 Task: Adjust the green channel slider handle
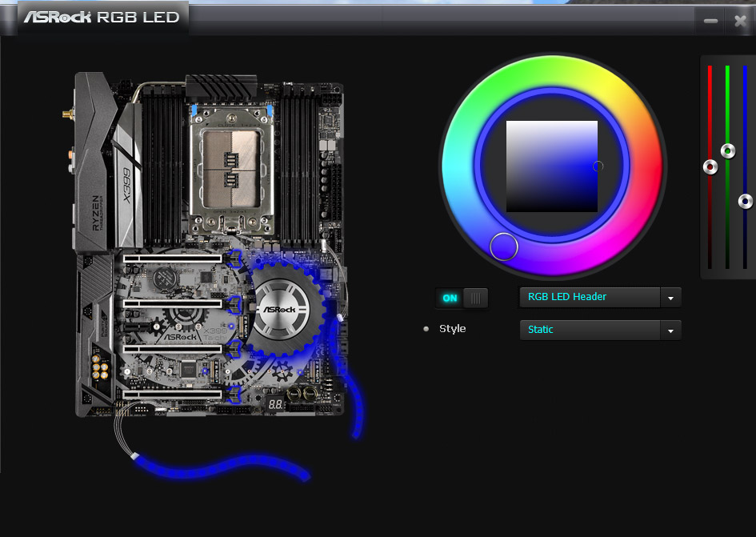(x=727, y=151)
